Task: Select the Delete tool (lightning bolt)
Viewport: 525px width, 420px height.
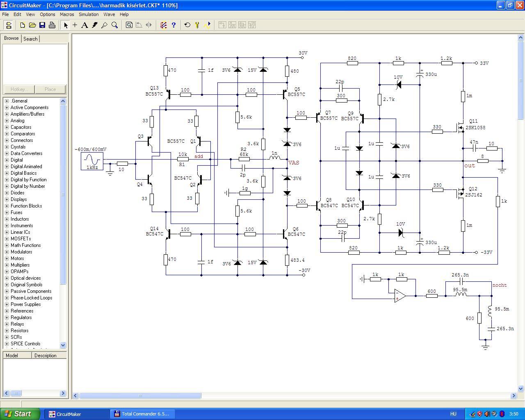Action: (x=95, y=25)
